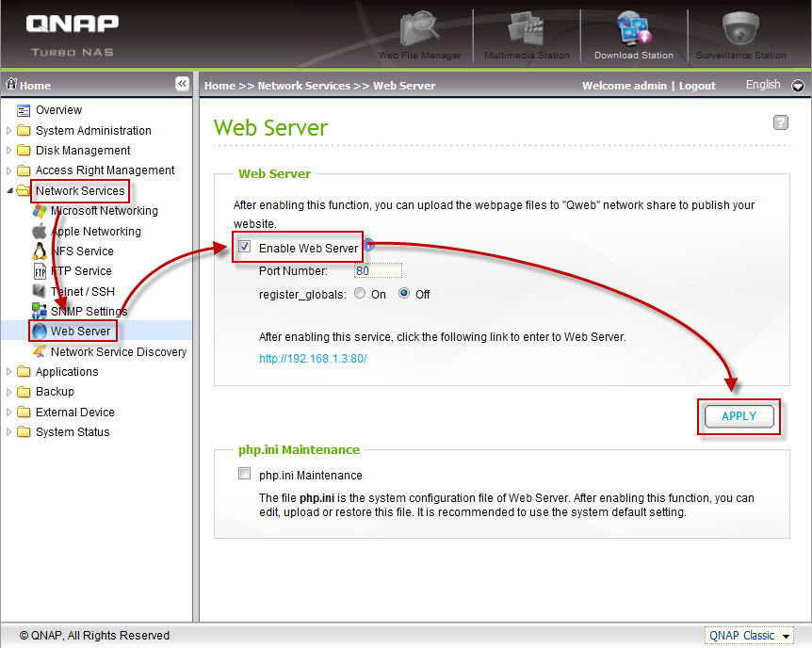The image size is (812, 648).
Task: Click the Apple Networking apple icon
Action: point(40,231)
